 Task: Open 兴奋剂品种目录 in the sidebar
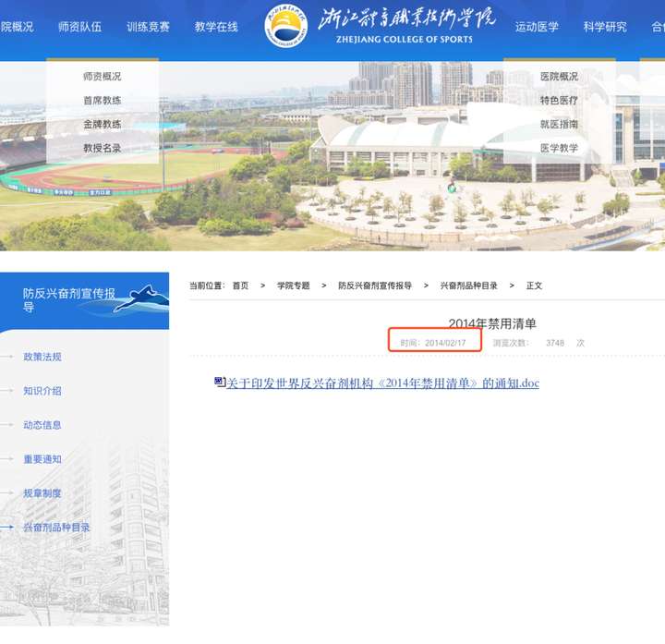(56, 528)
